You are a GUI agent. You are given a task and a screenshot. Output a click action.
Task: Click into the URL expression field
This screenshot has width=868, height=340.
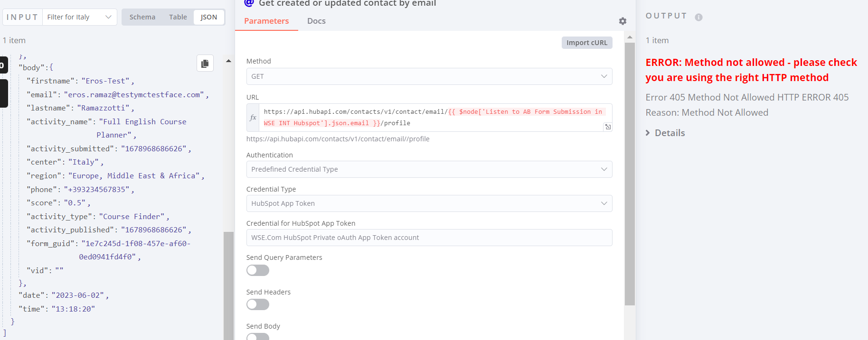(432, 117)
